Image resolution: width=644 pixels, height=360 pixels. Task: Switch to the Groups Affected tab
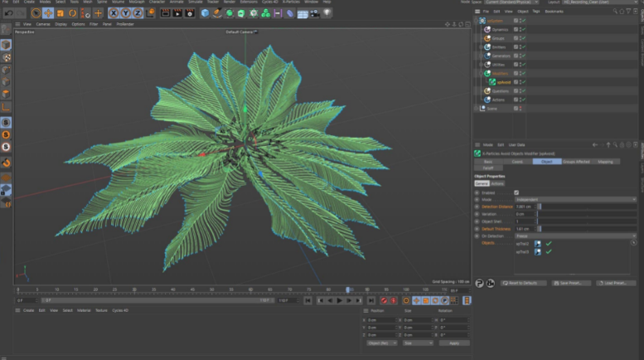[x=577, y=162]
